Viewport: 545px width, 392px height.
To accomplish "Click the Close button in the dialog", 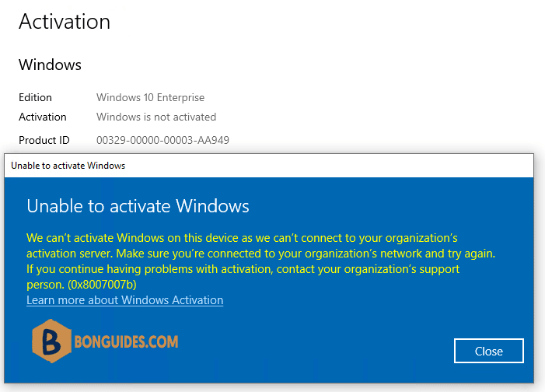I will click(489, 351).
